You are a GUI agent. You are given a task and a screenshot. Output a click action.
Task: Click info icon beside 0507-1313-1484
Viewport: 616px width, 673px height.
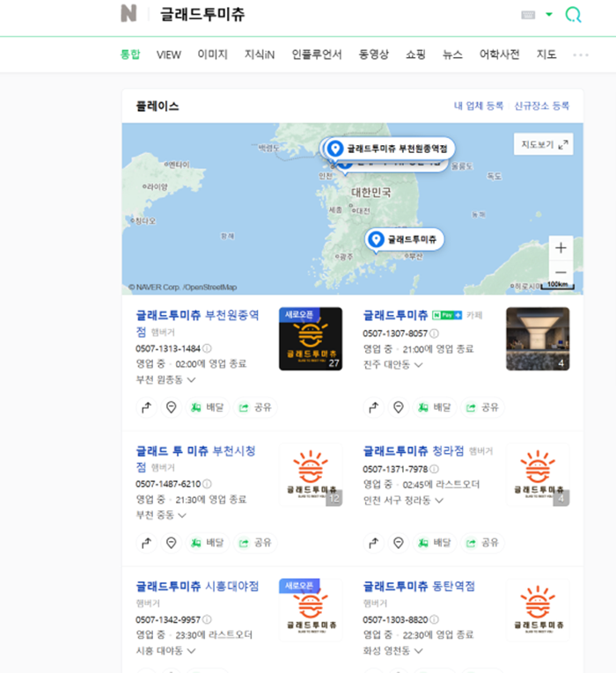pyautogui.click(x=207, y=348)
